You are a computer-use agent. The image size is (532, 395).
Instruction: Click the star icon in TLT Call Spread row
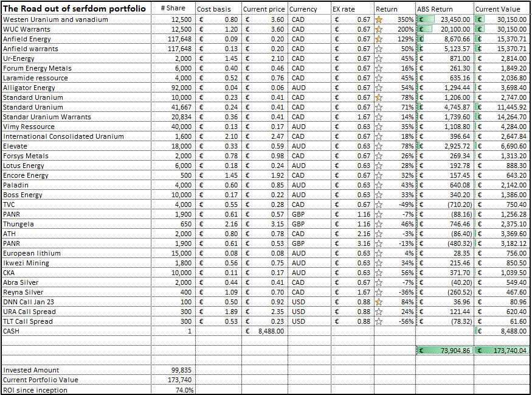click(379, 321)
